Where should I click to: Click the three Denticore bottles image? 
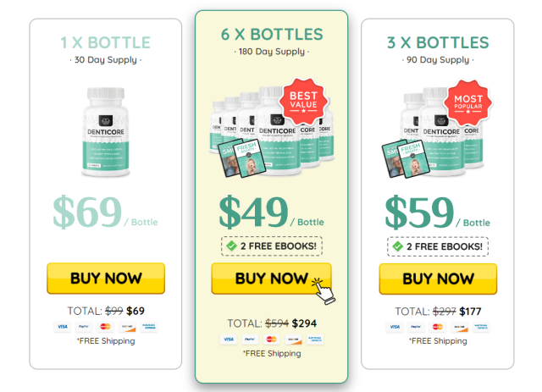click(x=434, y=133)
